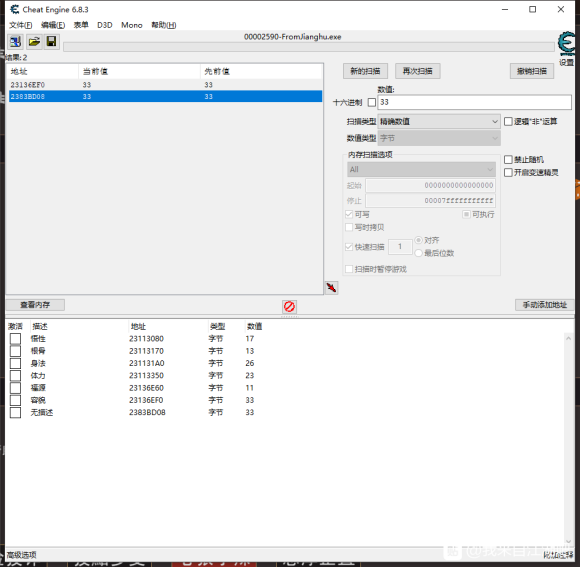The image size is (580, 567).
Task: Toggle the 可执行 checkbox
Action: (466, 214)
